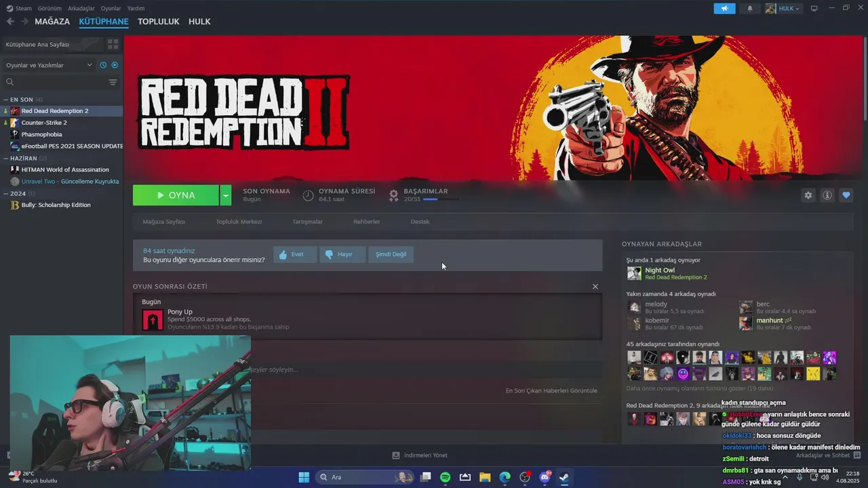
Task: Open File Explorer from the taskbar
Action: click(x=485, y=477)
